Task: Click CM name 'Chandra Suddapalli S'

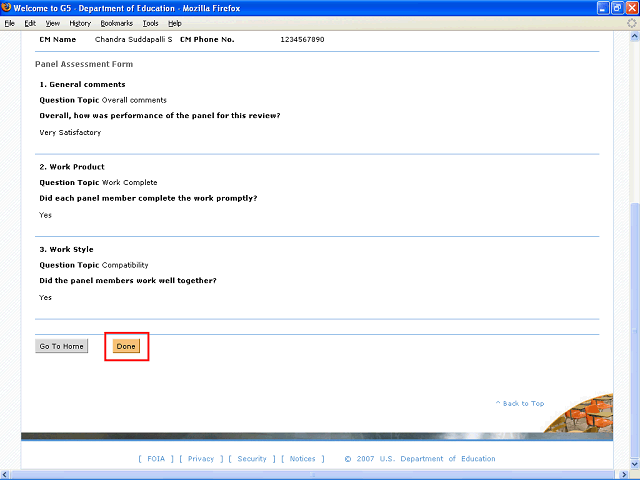Action: pyautogui.click(x=133, y=40)
